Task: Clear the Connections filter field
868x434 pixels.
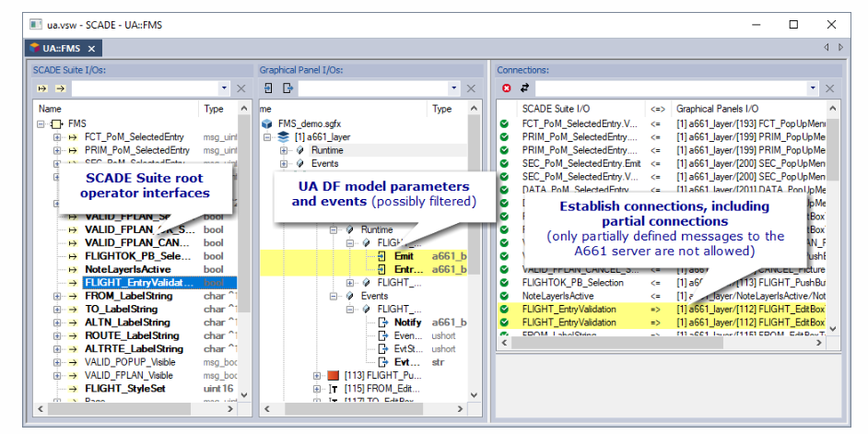Action: [x=830, y=88]
